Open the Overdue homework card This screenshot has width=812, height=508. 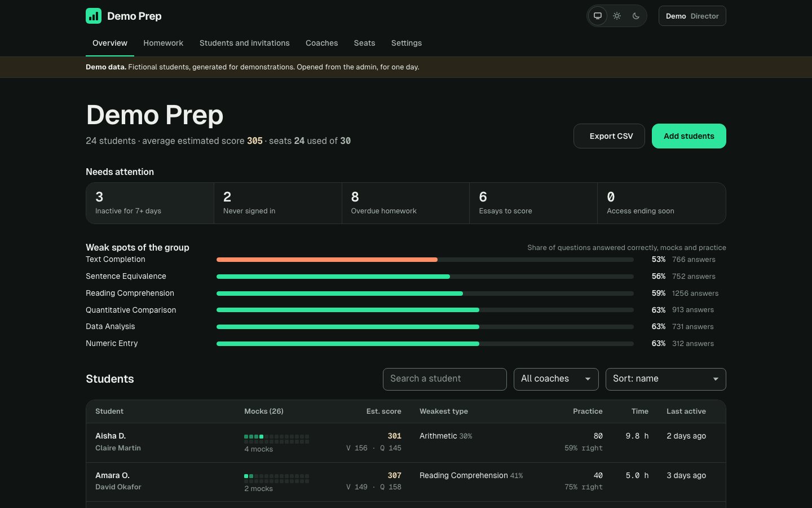pos(405,203)
